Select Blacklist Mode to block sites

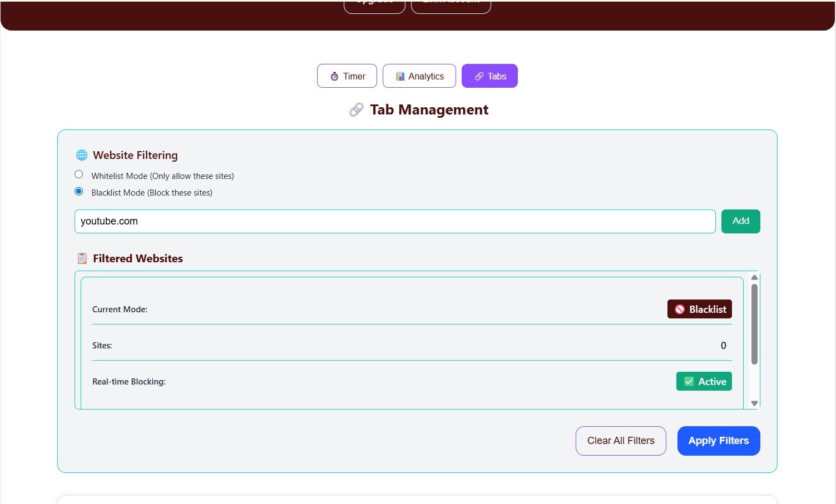pos(78,191)
